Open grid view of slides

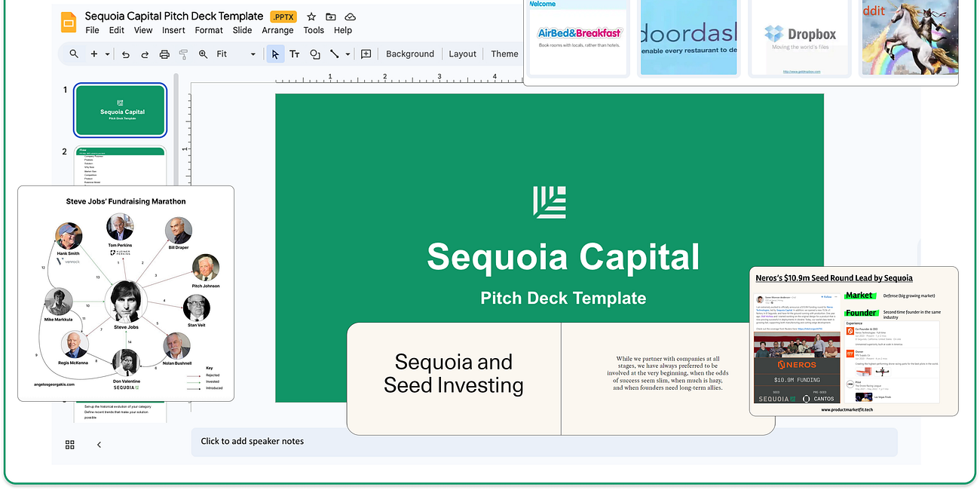[69, 445]
